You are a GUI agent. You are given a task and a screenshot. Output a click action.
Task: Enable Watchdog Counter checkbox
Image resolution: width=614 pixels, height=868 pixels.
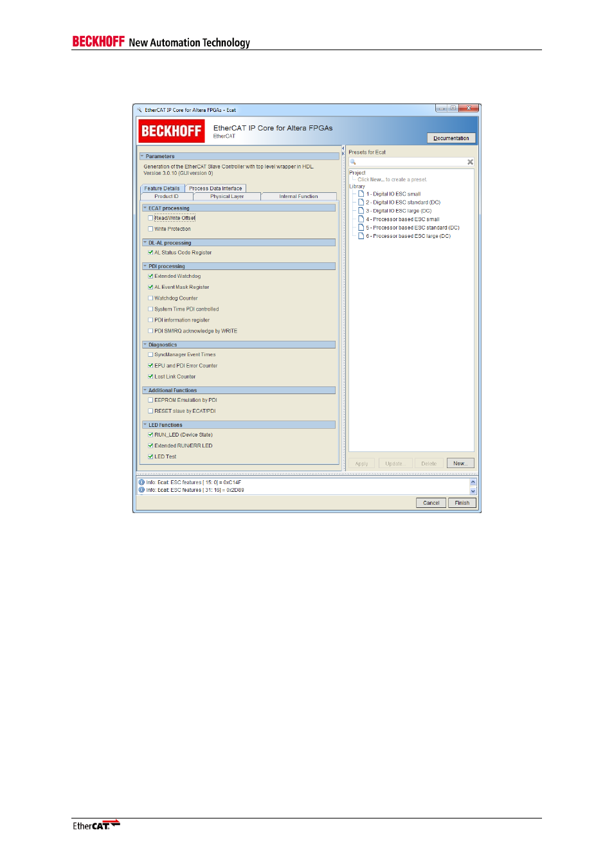coord(150,298)
